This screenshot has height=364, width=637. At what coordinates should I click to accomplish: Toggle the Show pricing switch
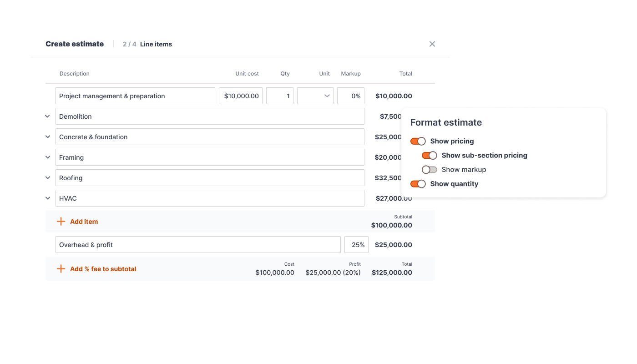point(418,141)
